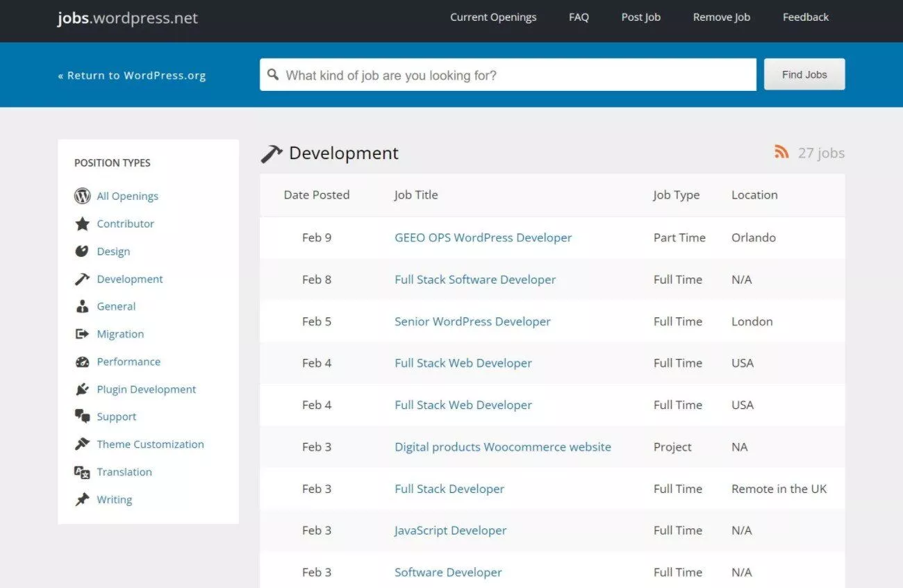Viewport: 903px width, 588px height.
Task: Click the speech bubbles icon beside Support
Action: (x=83, y=417)
